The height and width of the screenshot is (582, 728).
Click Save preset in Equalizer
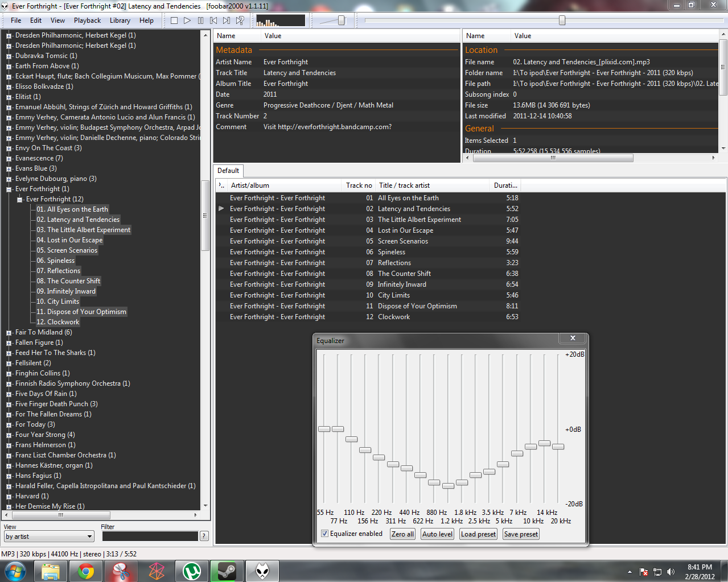tap(521, 534)
